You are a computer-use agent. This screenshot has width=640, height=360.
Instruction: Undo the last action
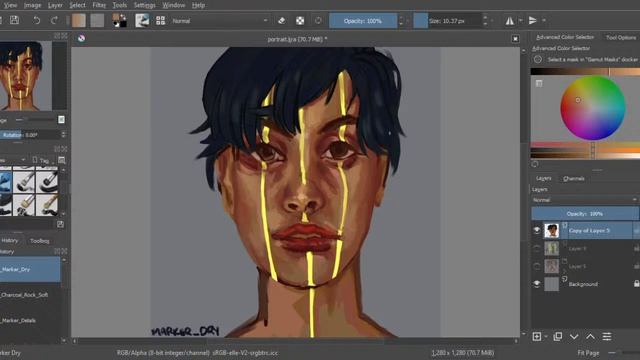(x=36, y=20)
